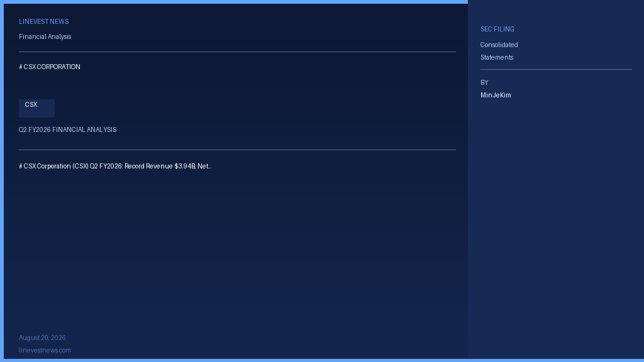Select the Consolidated Statements text
Image resolution: width=644 pixels, height=362 pixels.
click(499, 52)
